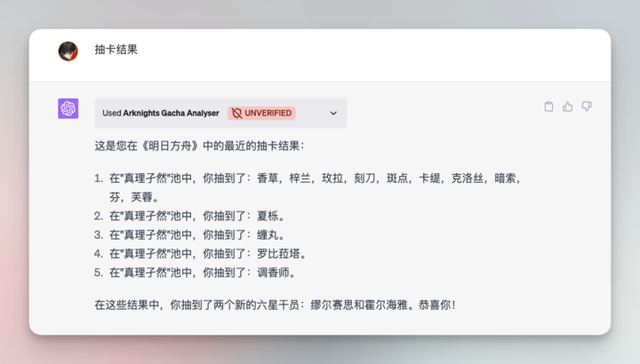Click the red UNVERIFIED badge text
Image resolution: width=640 pixels, height=364 pixels.
coord(268,114)
